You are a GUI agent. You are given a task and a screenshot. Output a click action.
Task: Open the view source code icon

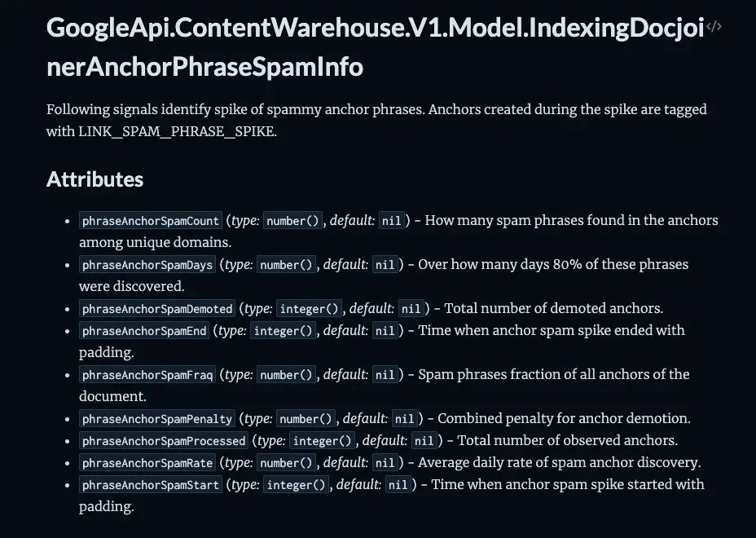pyautogui.click(x=714, y=27)
